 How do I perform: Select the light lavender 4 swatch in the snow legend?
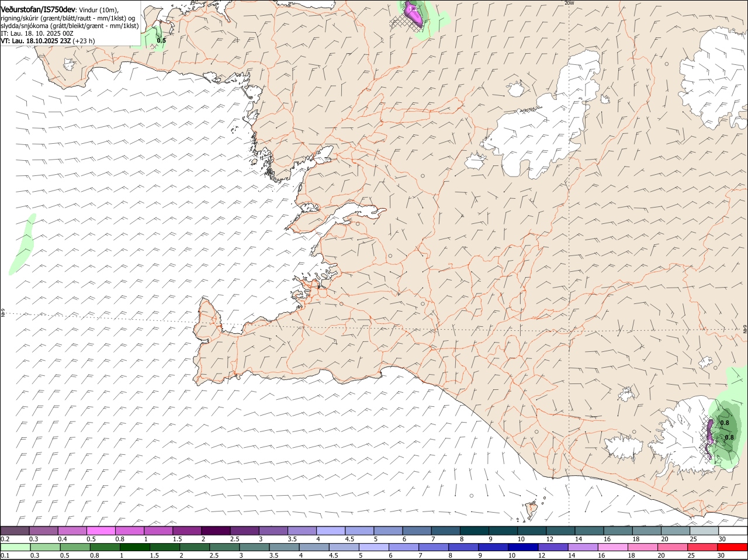(x=331, y=531)
